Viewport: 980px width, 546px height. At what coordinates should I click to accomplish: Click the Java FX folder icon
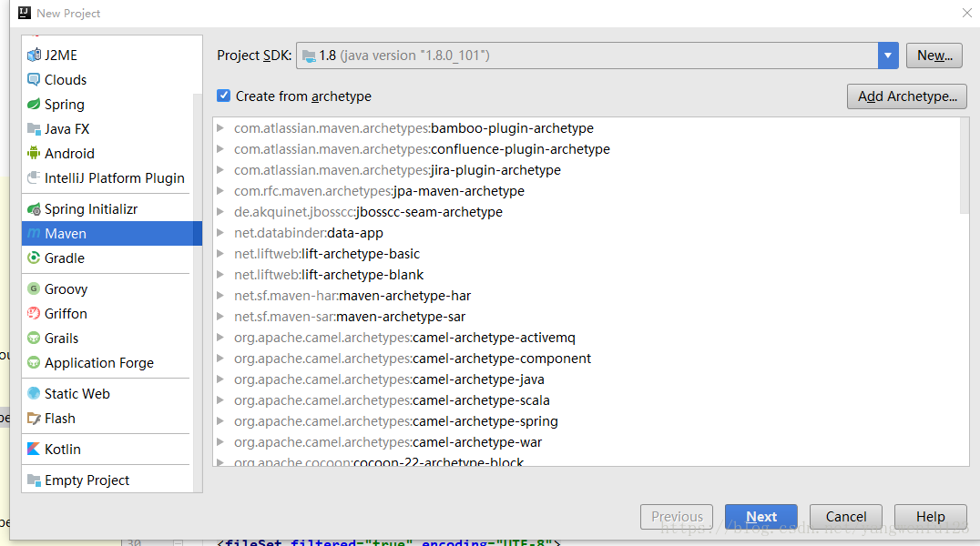[x=34, y=128]
